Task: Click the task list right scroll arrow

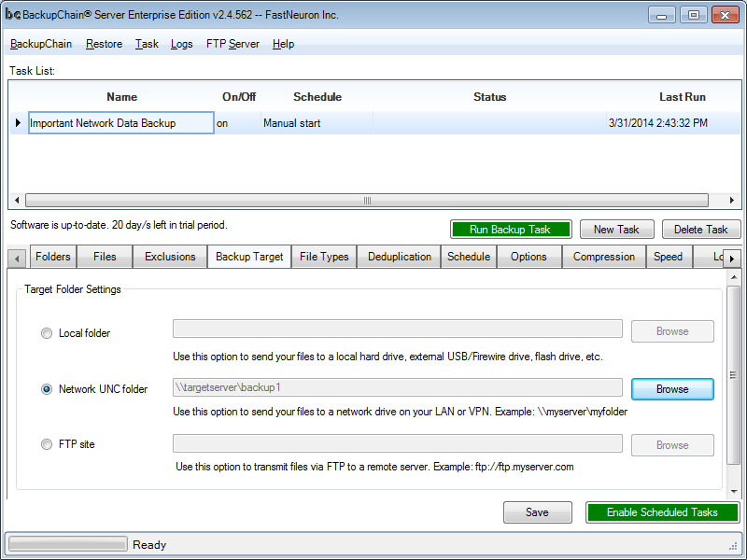Action: pyautogui.click(x=732, y=201)
